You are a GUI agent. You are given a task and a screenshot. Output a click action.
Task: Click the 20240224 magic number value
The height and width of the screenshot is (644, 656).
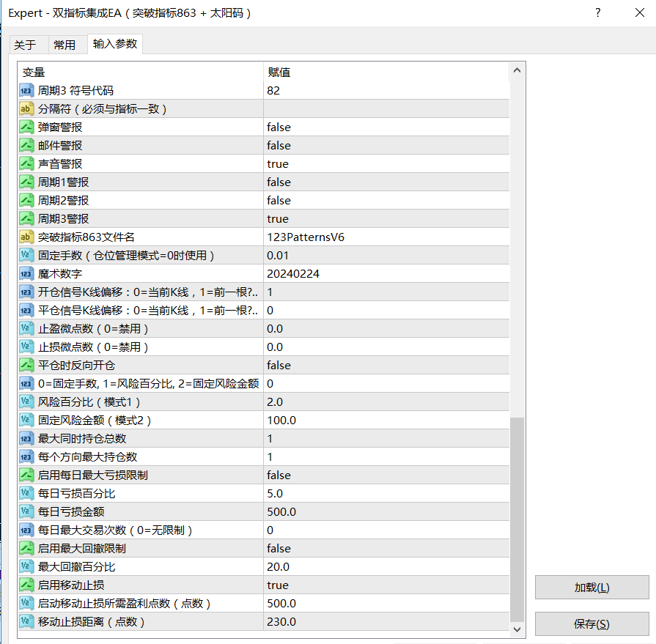tap(293, 274)
